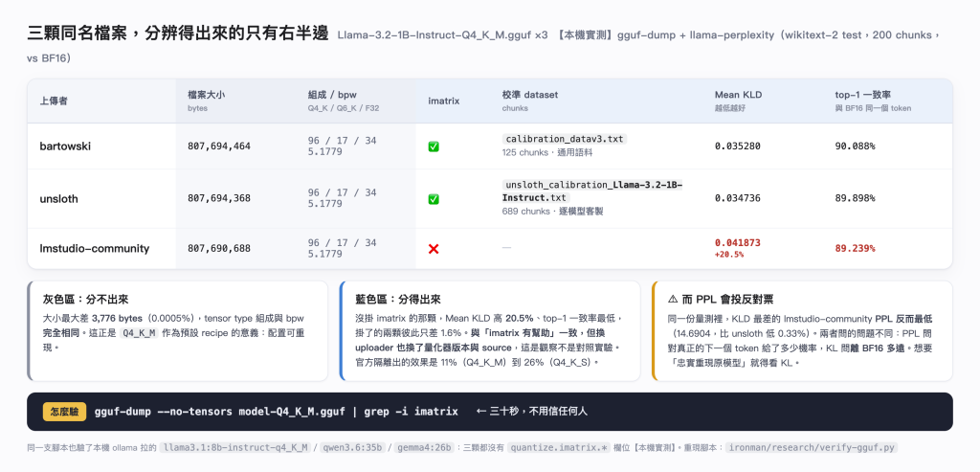This screenshot has height=472, width=980.
Task: Click the Q4_K_M code chip in gray card
Action: pos(139,332)
